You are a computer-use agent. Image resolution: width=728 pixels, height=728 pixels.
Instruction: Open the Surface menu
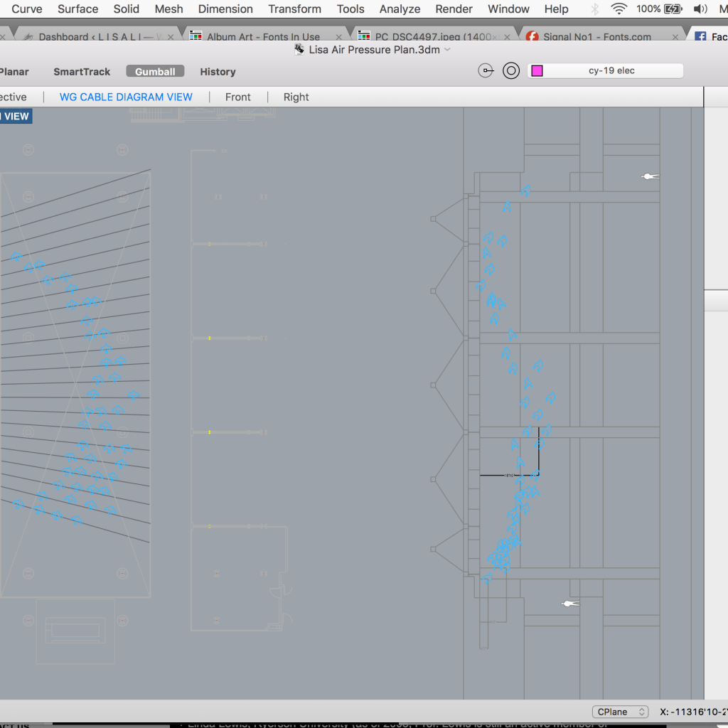click(x=77, y=9)
